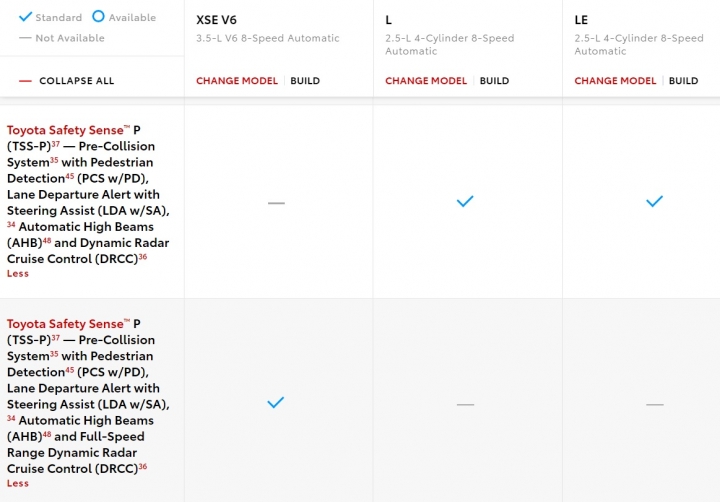Click the Not Available dash legend icon
Image resolution: width=720 pixels, height=502 pixels.
tap(25, 38)
